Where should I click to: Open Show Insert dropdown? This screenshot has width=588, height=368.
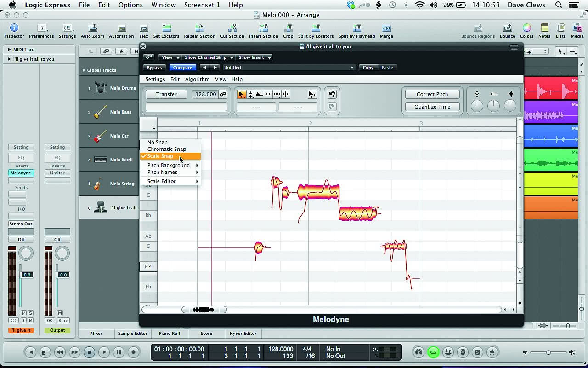254,57
